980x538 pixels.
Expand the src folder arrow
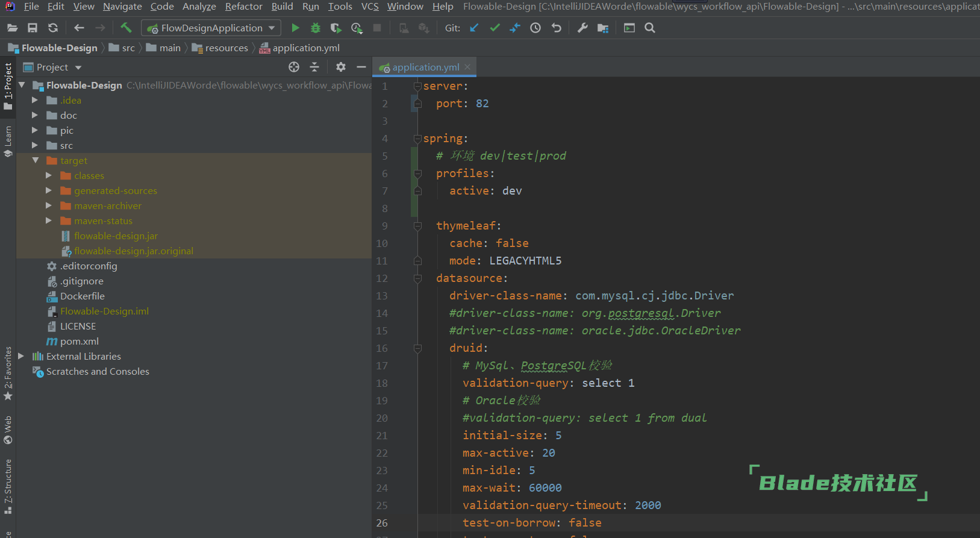coord(35,145)
